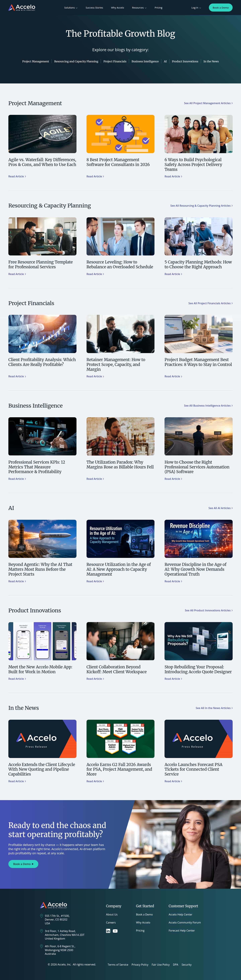Open the G2 awards badges thumbnail
The width and height of the screenshot is (241, 980).
click(120, 739)
